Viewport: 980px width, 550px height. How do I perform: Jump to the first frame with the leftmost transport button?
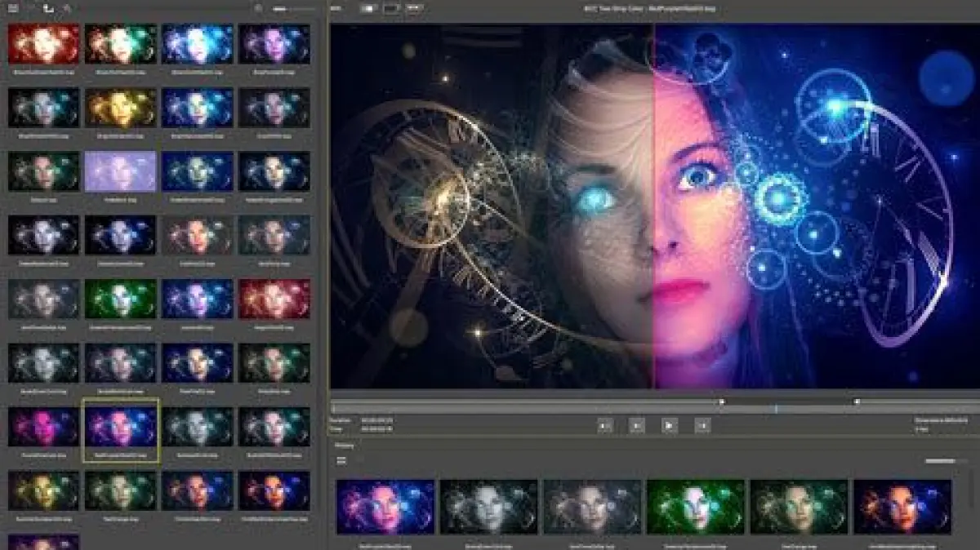tap(605, 425)
